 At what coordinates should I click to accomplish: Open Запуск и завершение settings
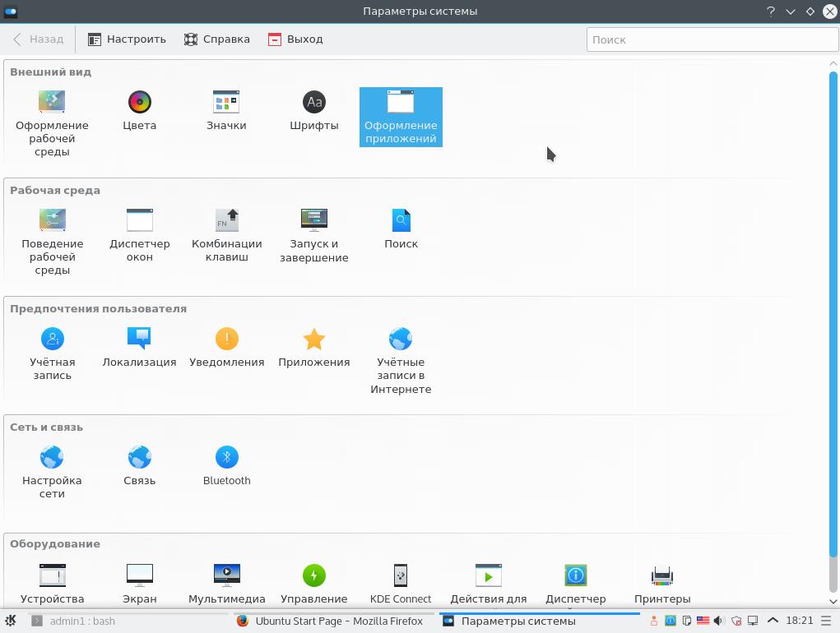[x=313, y=234]
